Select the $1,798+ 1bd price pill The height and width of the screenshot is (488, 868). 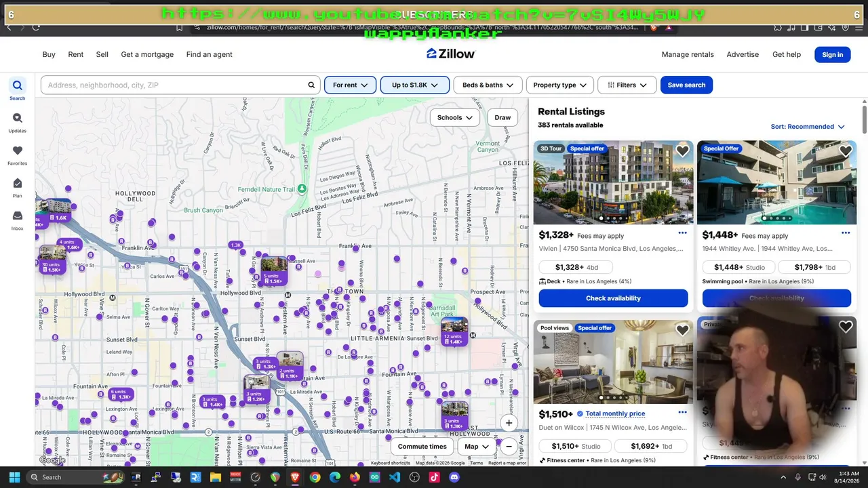click(x=814, y=267)
